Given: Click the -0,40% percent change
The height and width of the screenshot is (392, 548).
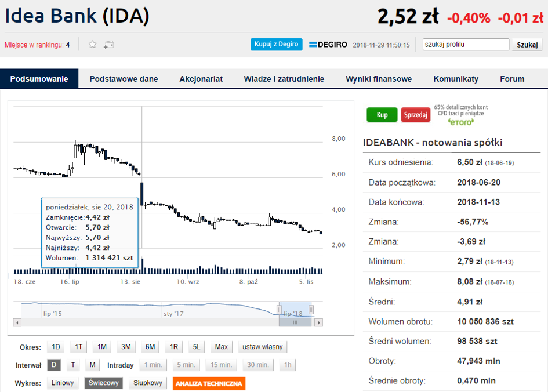Looking at the screenshot, I should 469,18.
